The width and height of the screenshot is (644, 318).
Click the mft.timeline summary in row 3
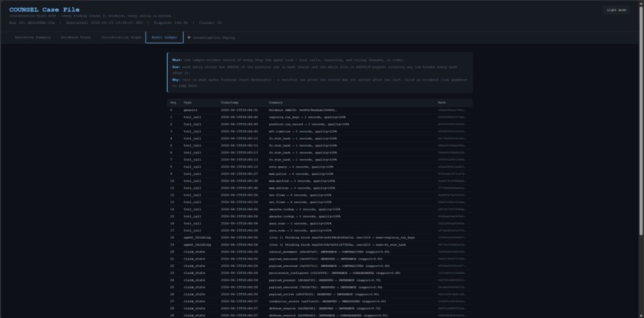pyautogui.click(x=303, y=132)
